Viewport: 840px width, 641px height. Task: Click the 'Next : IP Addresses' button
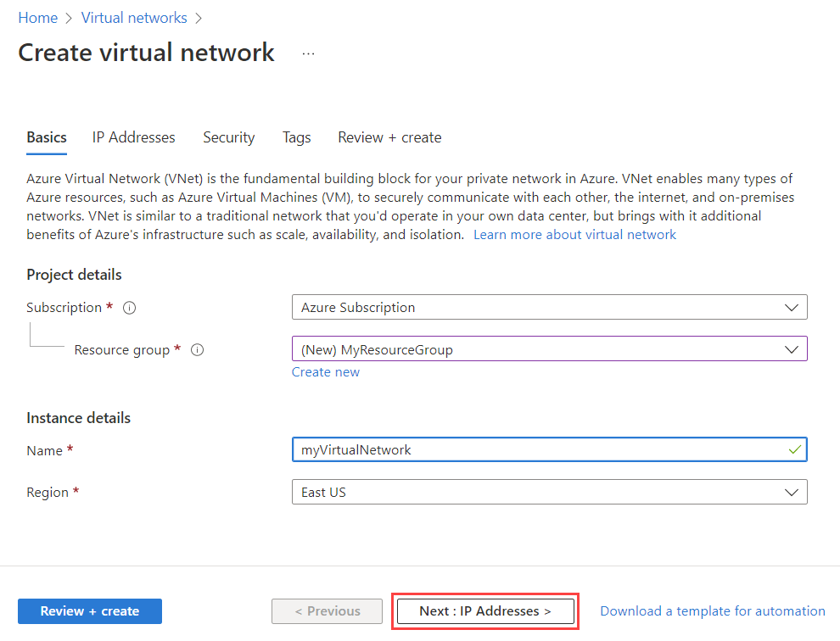pos(485,610)
